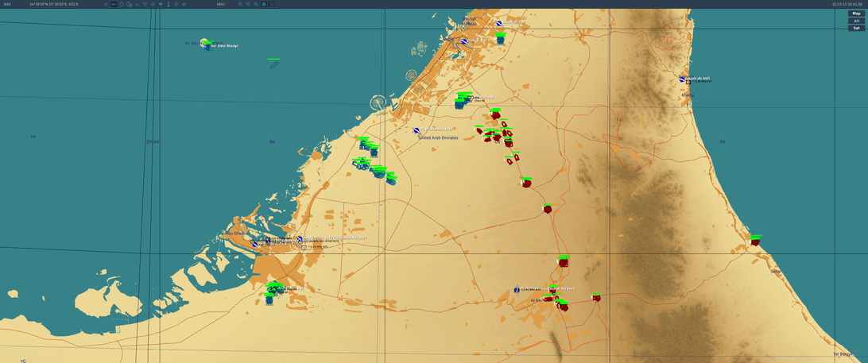This screenshot has height=363, width=868.
Task: Click the fan-shaped signal icon in toolbar
Action: tap(161, 4)
